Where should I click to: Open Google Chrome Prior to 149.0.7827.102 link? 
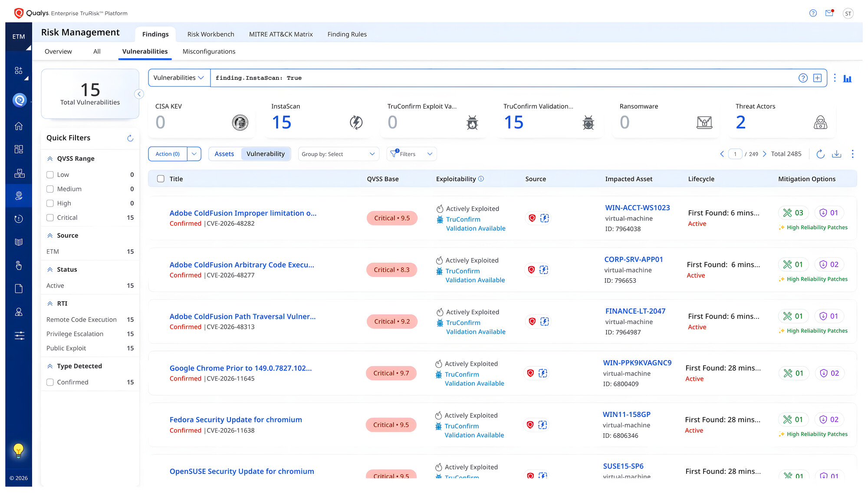pos(241,368)
